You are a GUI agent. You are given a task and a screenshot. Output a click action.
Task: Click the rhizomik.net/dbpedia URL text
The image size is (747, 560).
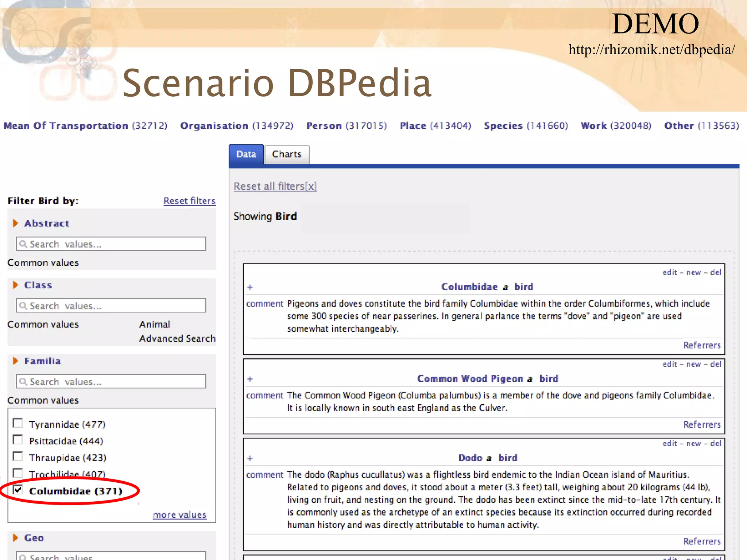click(x=652, y=50)
